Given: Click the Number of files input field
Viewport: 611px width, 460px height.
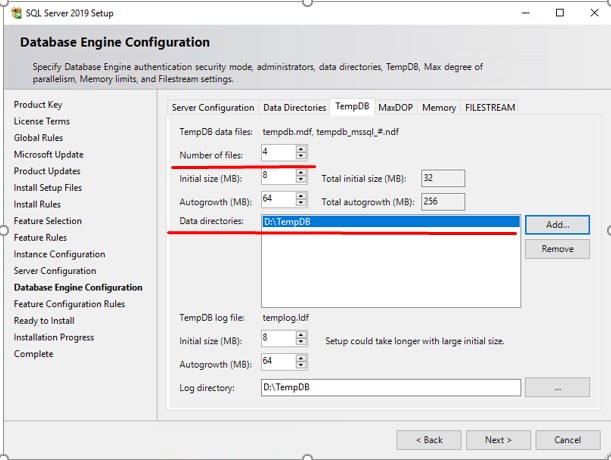Looking at the screenshot, I should pos(279,152).
